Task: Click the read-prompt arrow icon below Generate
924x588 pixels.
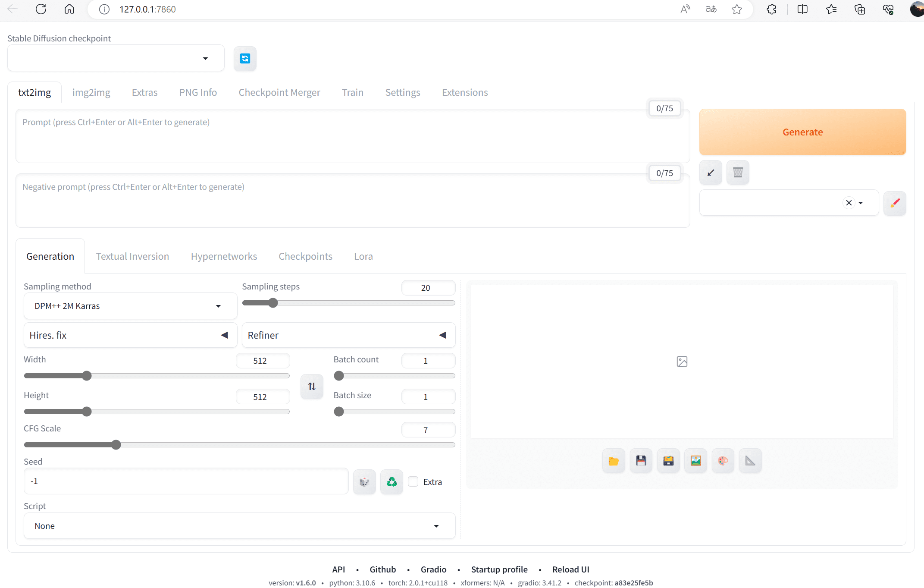Action: tap(711, 173)
